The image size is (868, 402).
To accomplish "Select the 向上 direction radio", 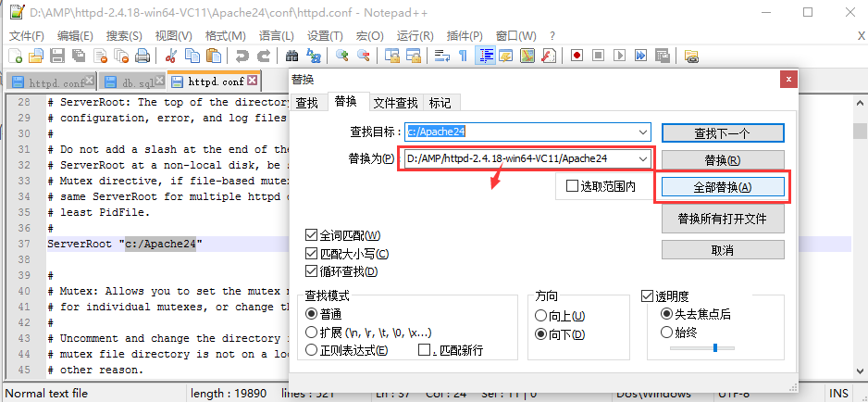I will click(x=540, y=316).
